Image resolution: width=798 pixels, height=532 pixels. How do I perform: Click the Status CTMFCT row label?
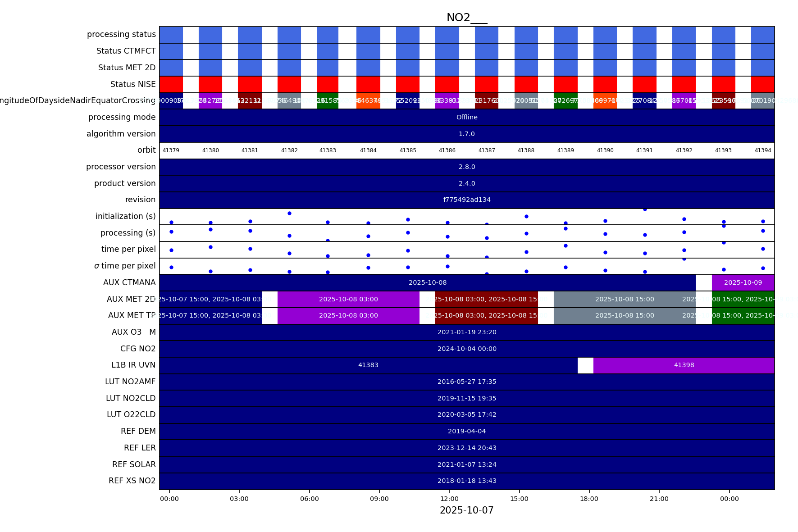126,51
